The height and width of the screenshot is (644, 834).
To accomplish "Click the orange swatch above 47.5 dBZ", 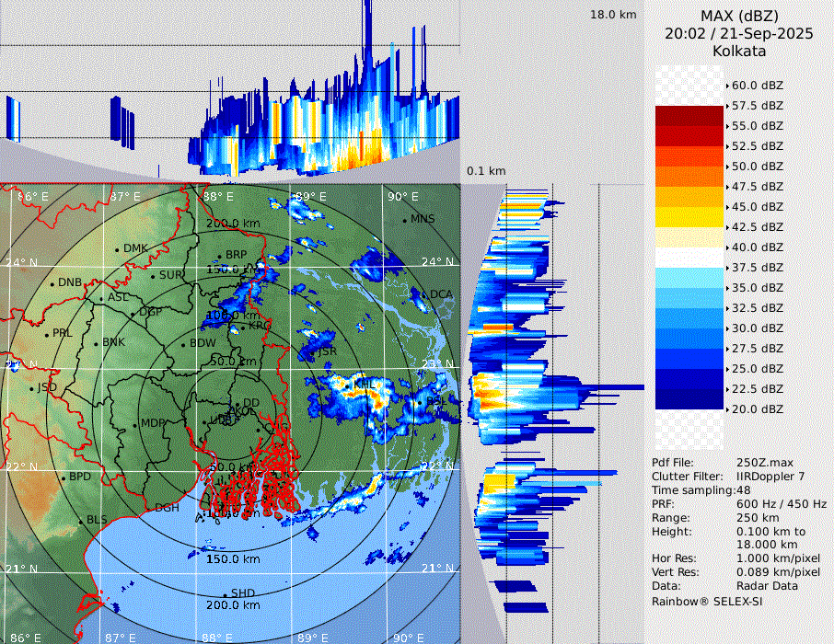I will [689, 176].
